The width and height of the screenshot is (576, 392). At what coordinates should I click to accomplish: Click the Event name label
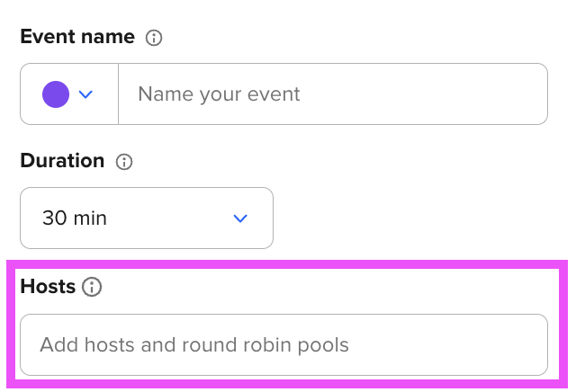tap(77, 37)
